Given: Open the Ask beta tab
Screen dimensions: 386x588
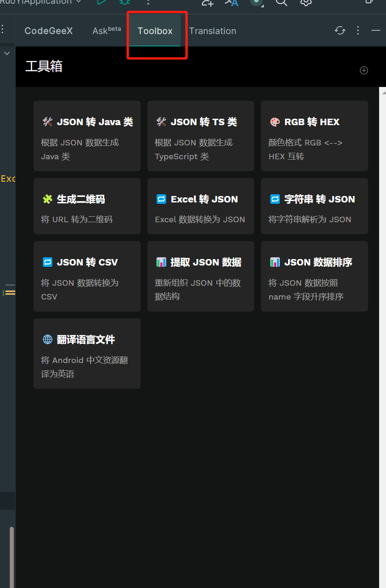Looking at the screenshot, I should coord(107,31).
